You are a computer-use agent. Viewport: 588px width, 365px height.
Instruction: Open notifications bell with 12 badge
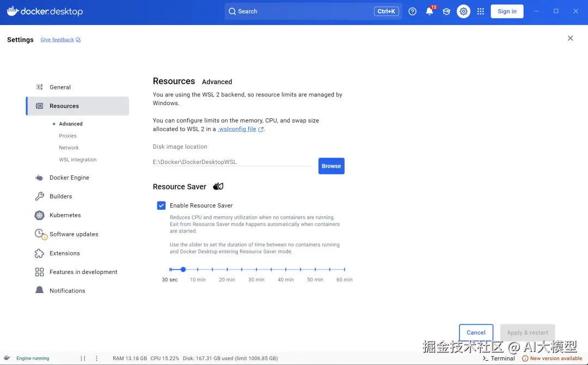pos(430,11)
